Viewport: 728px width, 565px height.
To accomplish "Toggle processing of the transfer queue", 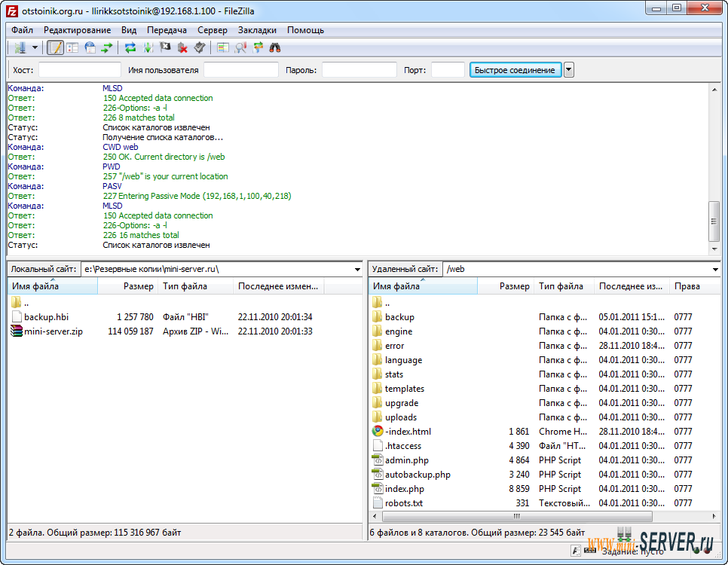I will click(148, 47).
